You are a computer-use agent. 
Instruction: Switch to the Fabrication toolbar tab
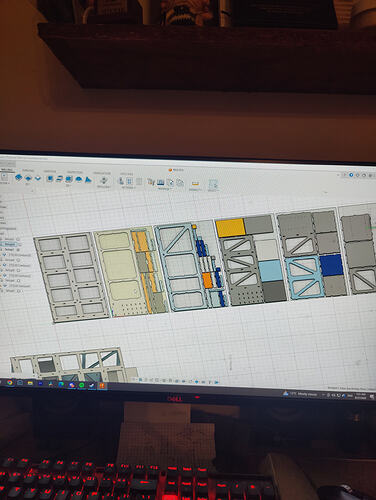pyautogui.click(x=102, y=173)
